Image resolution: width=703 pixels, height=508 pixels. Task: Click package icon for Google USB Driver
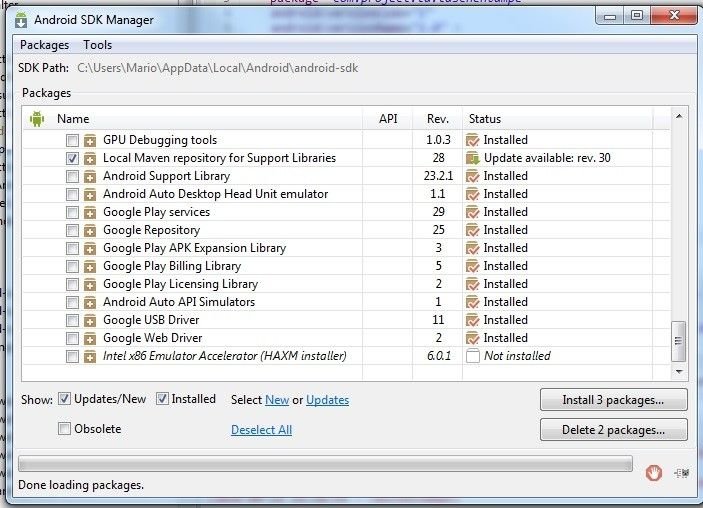tap(90, 320)
